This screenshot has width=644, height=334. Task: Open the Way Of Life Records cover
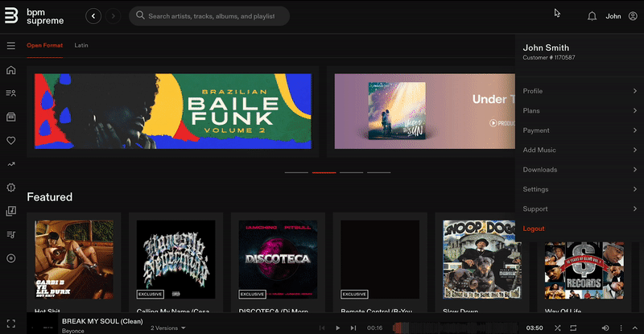(x=584, y=270)
